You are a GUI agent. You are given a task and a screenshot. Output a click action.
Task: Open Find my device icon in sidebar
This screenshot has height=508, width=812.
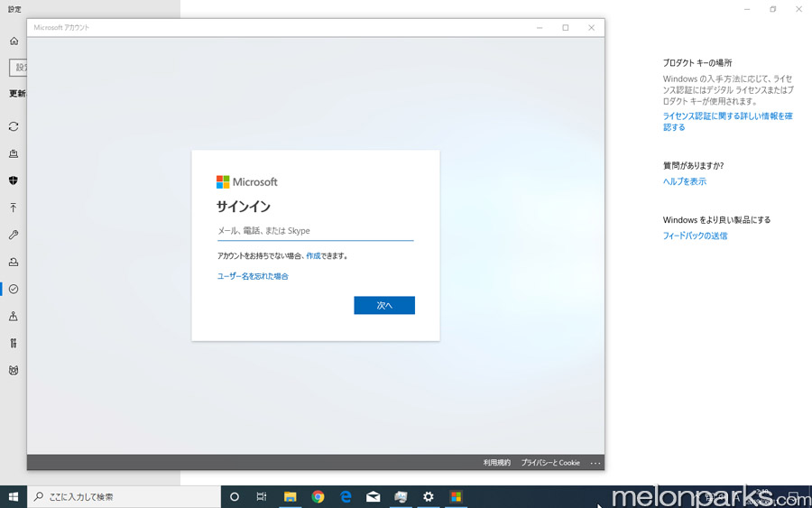[x=14, y=316]
